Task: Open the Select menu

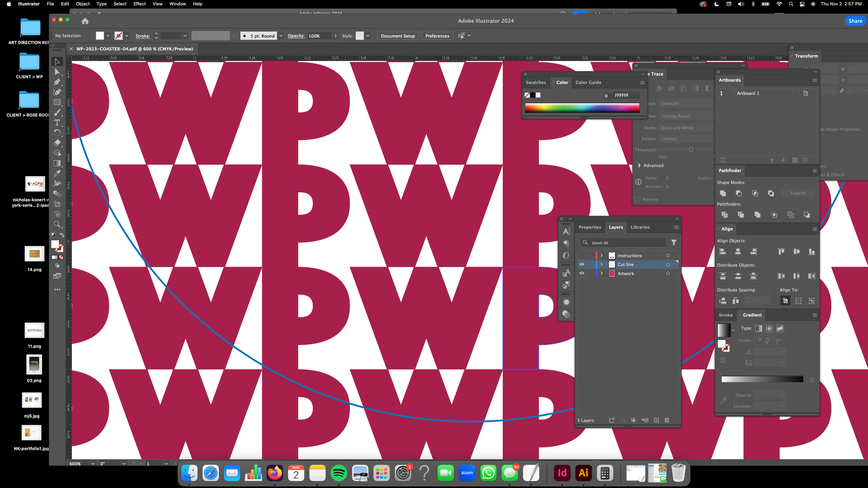Action: pos(120,4)
